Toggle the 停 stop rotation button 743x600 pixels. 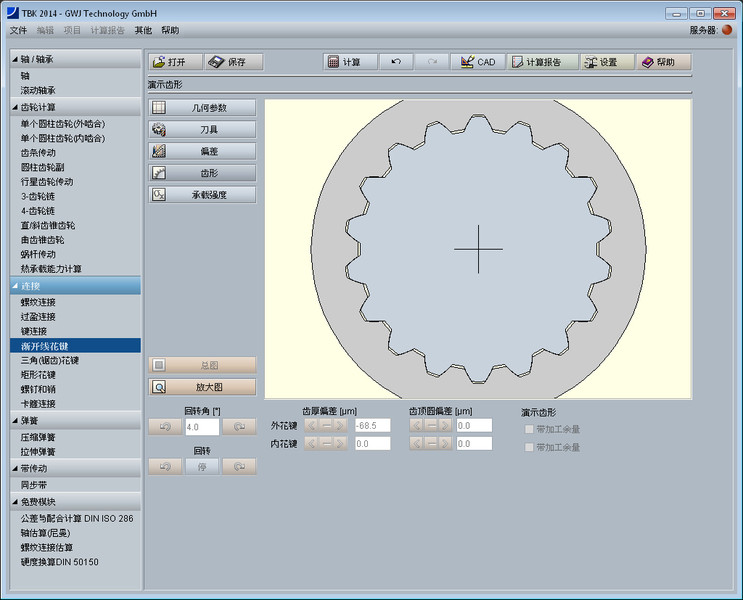click(201, 466)
